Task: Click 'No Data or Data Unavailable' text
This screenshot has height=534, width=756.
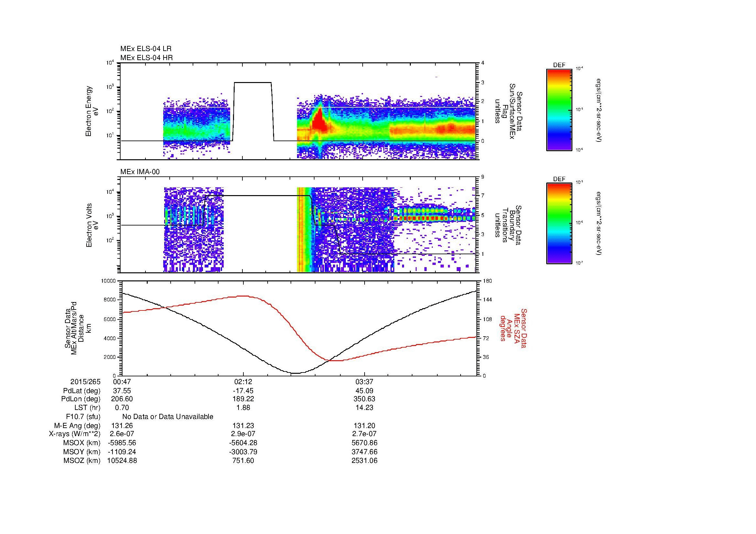Action: pos(168,416)
